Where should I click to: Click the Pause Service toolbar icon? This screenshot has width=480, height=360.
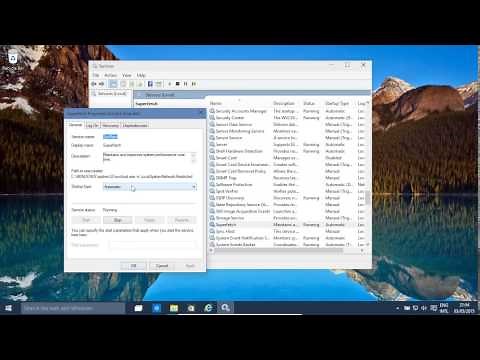point(186,84)
